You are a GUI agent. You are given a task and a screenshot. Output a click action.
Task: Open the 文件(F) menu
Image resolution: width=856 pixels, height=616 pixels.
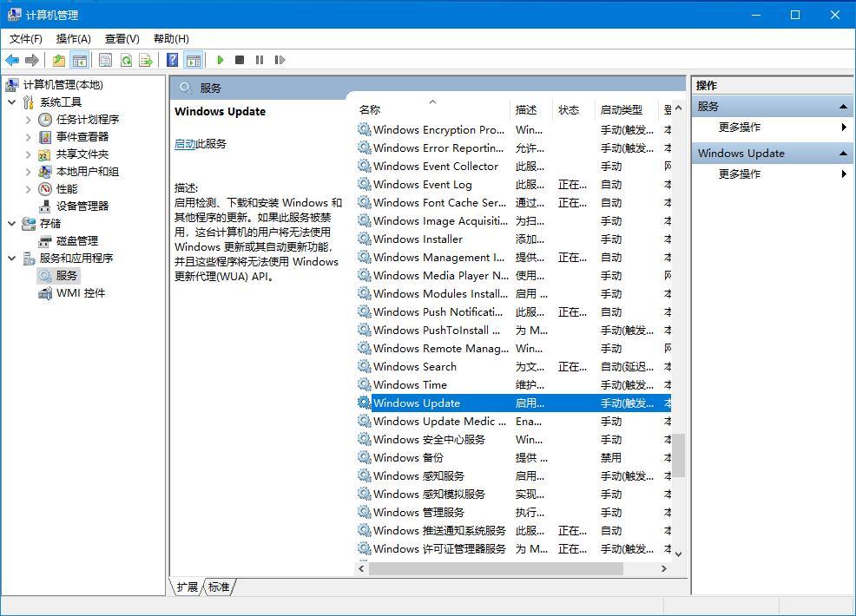26,39
